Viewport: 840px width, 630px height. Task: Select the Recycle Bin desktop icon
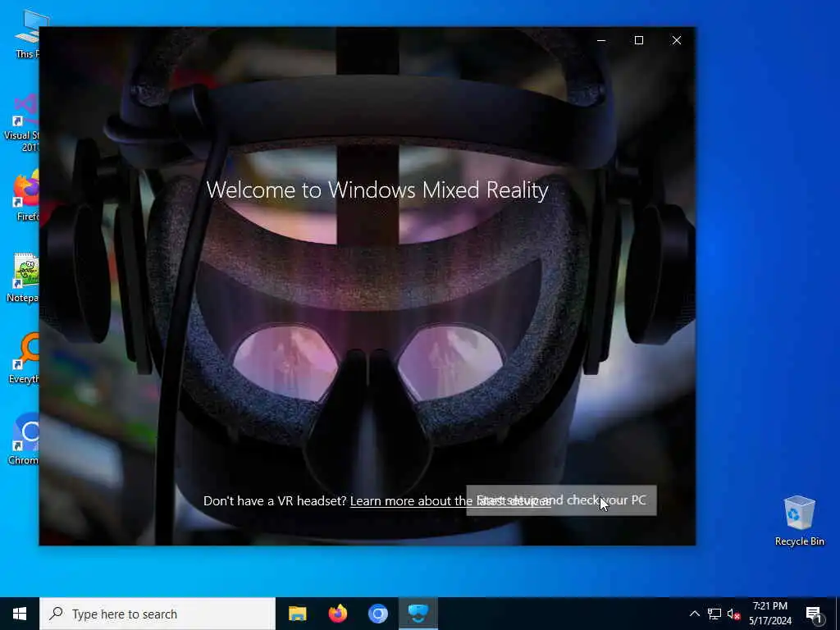[x=799, y=521]
